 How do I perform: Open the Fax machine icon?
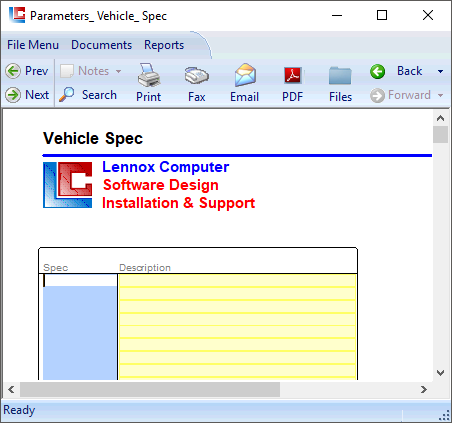pyautogui.click(x=197, y=75)
